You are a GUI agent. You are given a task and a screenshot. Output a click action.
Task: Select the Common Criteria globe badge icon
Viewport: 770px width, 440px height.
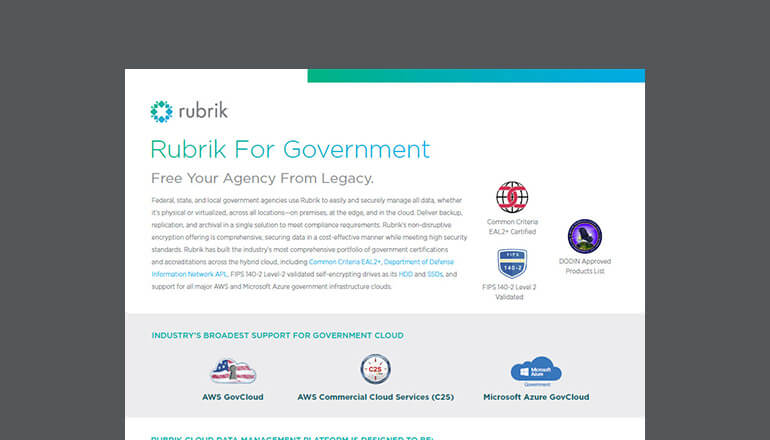tap(512, 198)
